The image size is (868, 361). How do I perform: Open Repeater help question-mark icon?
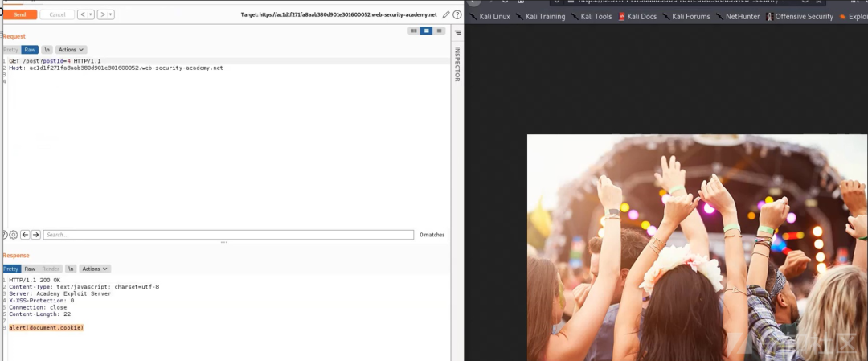457,15
